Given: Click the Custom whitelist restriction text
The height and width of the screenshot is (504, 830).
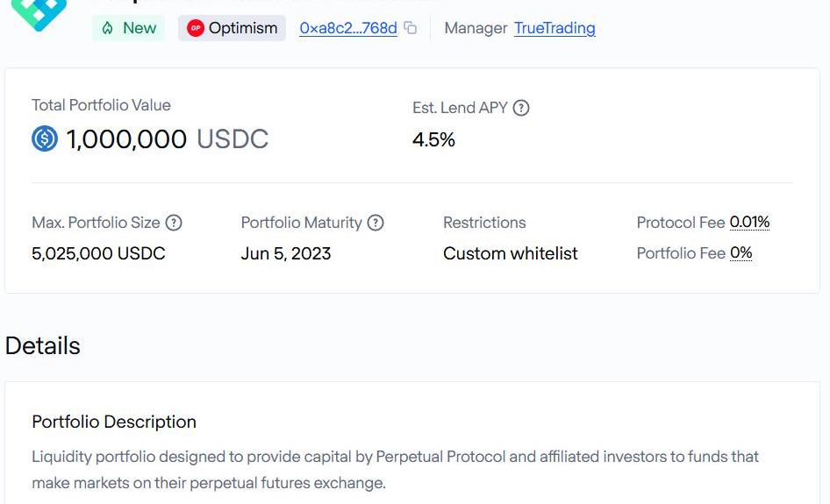Looking at the screenshot, I should (x=510, y=253).
